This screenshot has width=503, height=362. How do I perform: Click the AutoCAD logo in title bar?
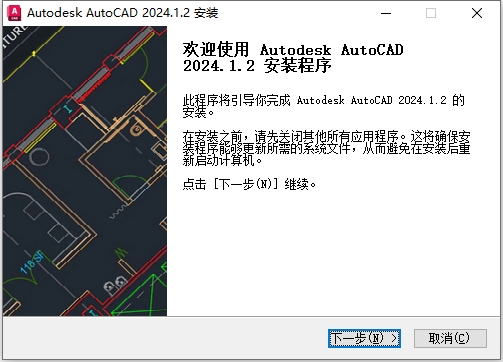[x=14, y=13]
